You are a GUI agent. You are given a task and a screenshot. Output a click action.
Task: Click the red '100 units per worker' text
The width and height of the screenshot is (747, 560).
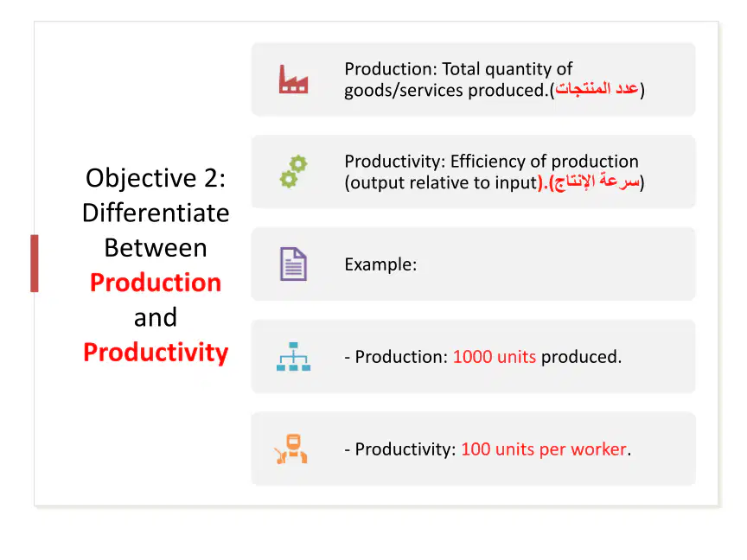[544, 449]
